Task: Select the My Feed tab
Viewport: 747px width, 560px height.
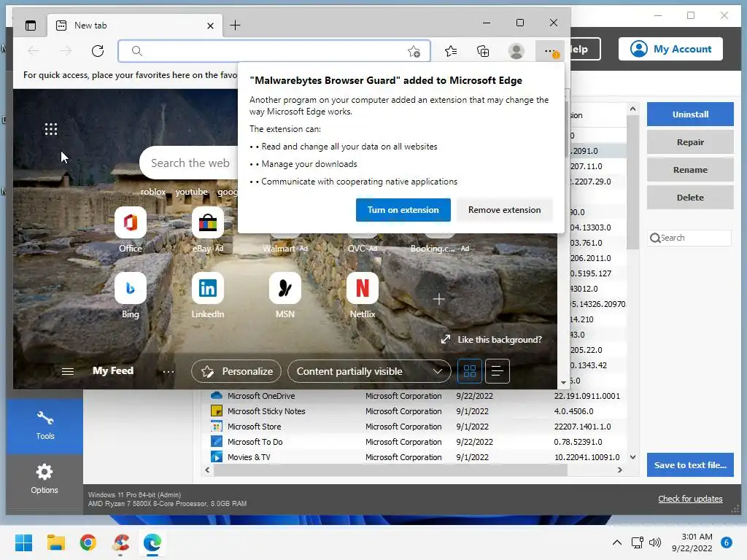Action: coord(113,371)
